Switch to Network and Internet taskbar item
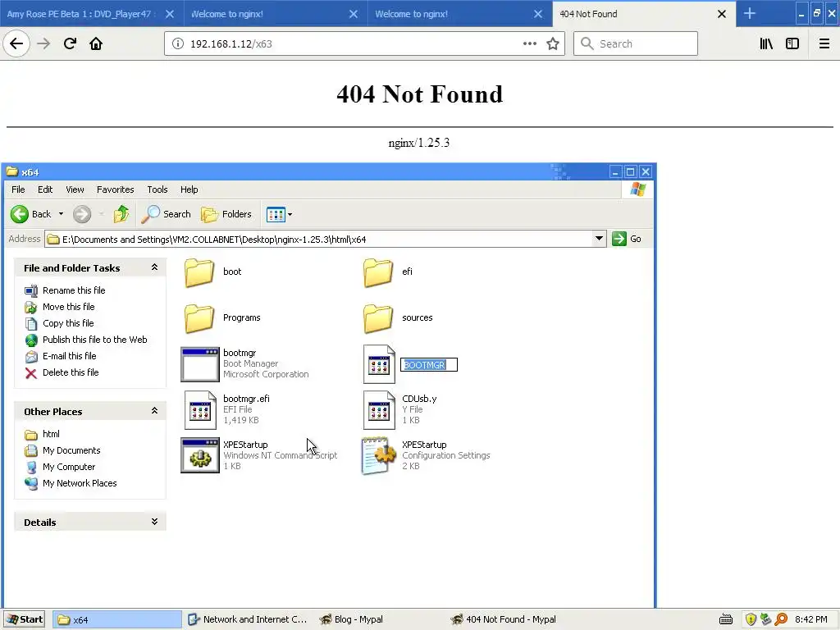 click(248, 620)
